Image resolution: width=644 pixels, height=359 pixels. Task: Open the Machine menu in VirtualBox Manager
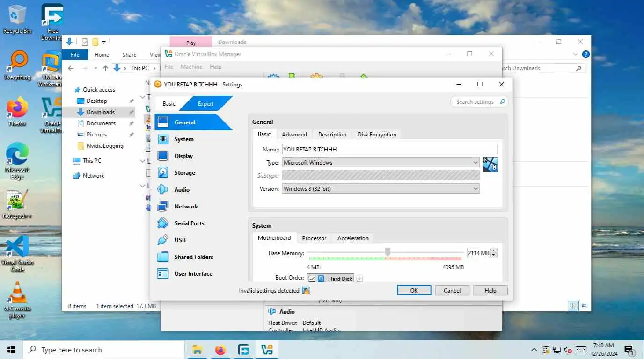point(191,67)
